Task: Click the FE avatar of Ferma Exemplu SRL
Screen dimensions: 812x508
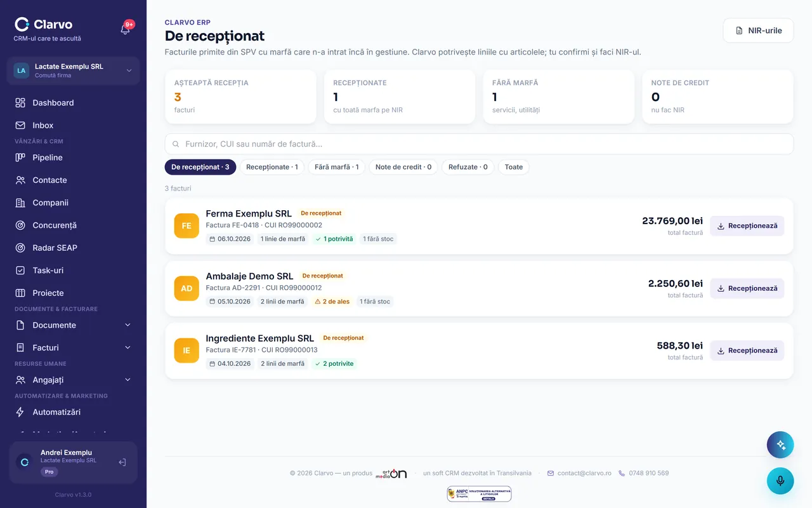Action: [187, 226]
